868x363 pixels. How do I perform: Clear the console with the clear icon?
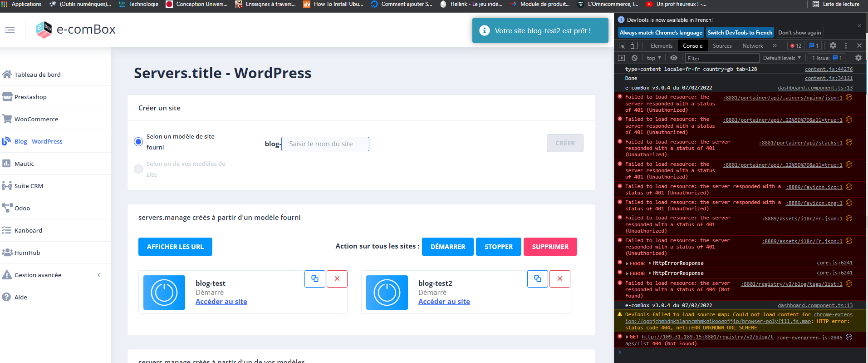click(634, 58)
